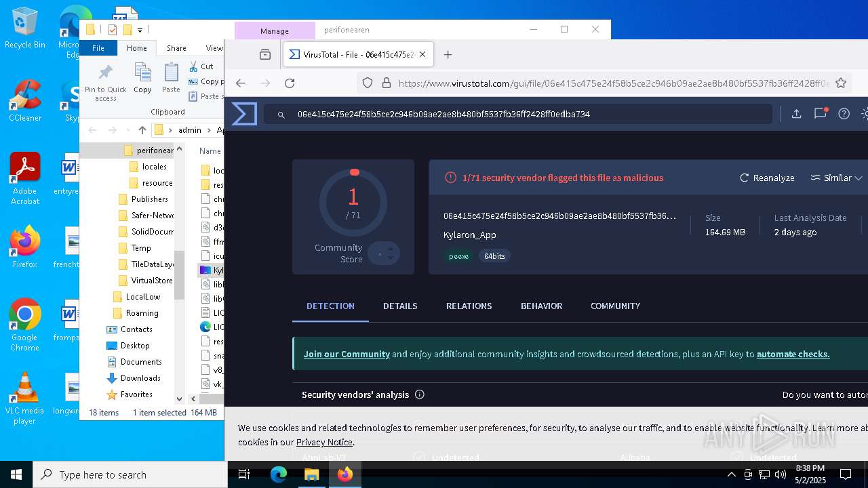Viewport: 868px width, 488px height.
Task: Click the 64bits tag
Action: (494, 256)
